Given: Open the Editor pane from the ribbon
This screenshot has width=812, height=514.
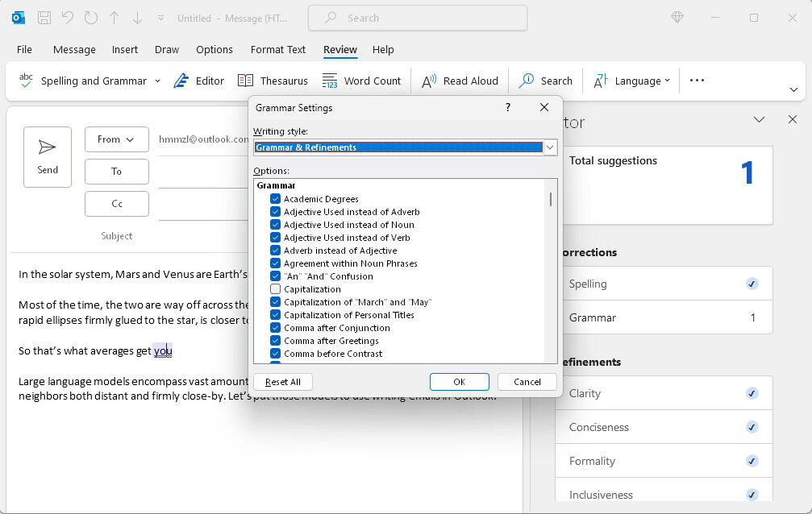Looking at the screenshot, I should click(x=199, y=80).
